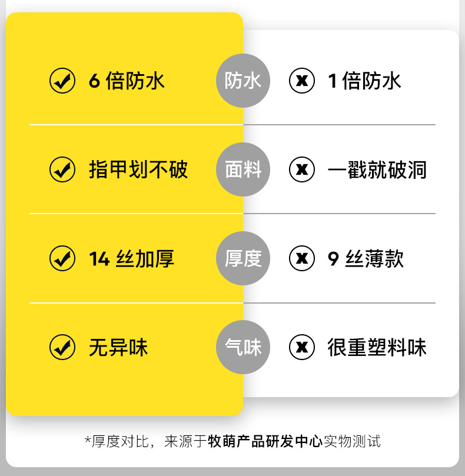465x476 pixels.
Task: Click the 14 丝加厚 label
Action: (131, 258)
